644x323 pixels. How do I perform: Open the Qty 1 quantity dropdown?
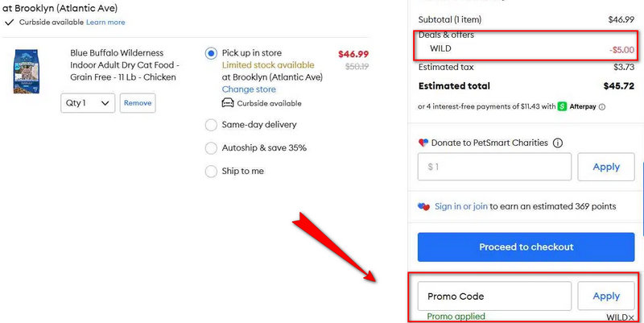88,103
